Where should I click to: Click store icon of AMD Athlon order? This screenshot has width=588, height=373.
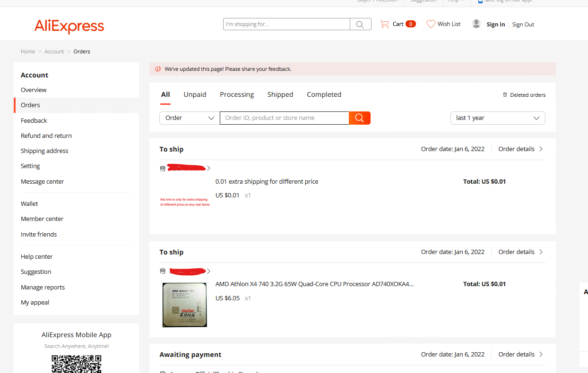pyautogui.click(x=163, y=271)
